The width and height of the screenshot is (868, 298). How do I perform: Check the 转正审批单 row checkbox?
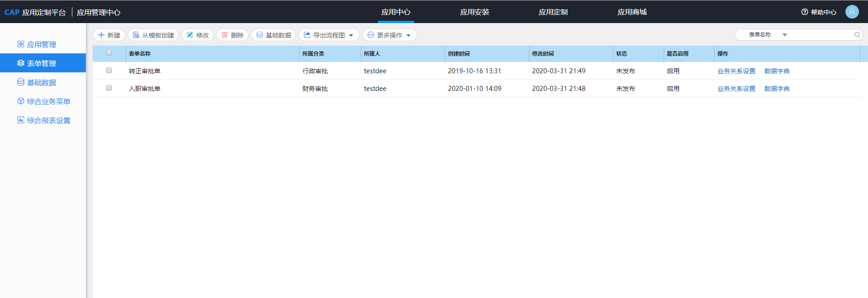(109, 70)
